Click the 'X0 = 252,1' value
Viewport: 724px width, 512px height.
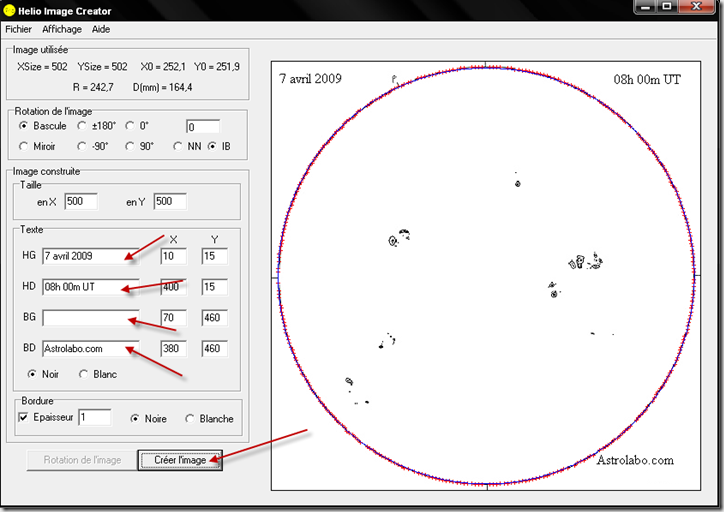(163, 67)
